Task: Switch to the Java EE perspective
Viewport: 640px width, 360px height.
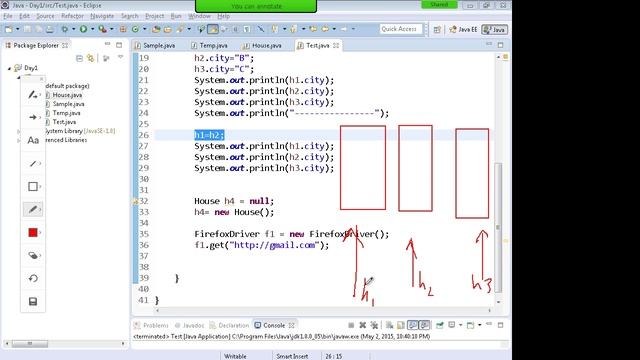Action: click(x=463, y=29)
